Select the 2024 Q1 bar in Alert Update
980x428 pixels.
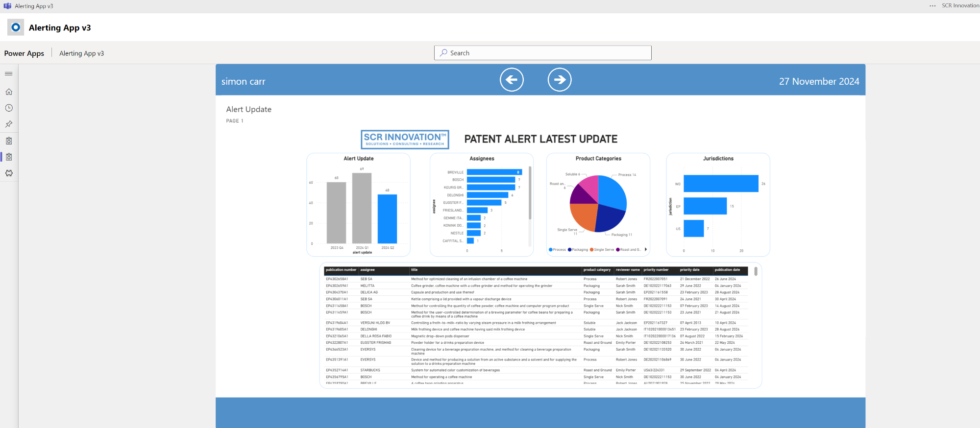click(x=362, y=208)
